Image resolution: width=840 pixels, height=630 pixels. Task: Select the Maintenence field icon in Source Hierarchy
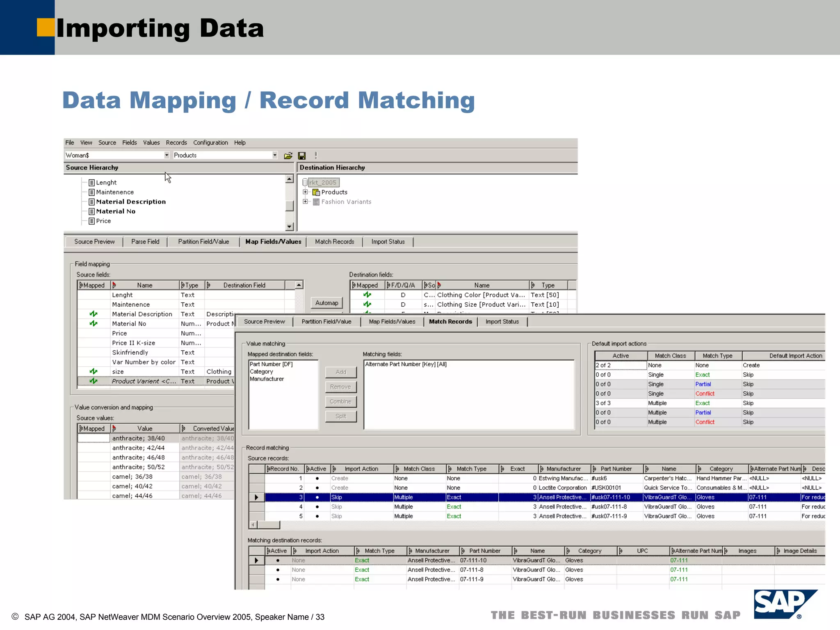(92, 192)
